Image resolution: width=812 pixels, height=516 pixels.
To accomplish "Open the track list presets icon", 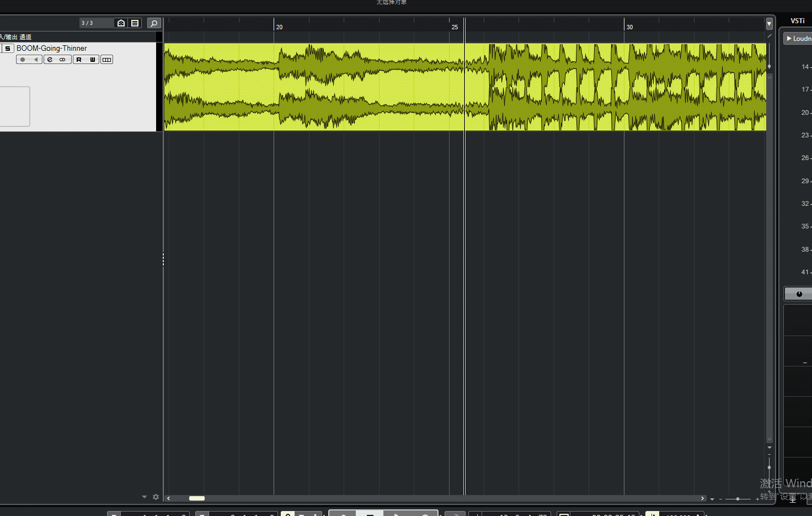I will pos(135,23).
